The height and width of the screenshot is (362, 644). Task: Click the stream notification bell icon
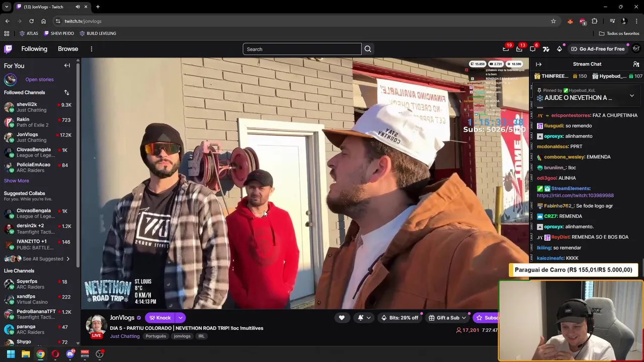tap(361, 318)
